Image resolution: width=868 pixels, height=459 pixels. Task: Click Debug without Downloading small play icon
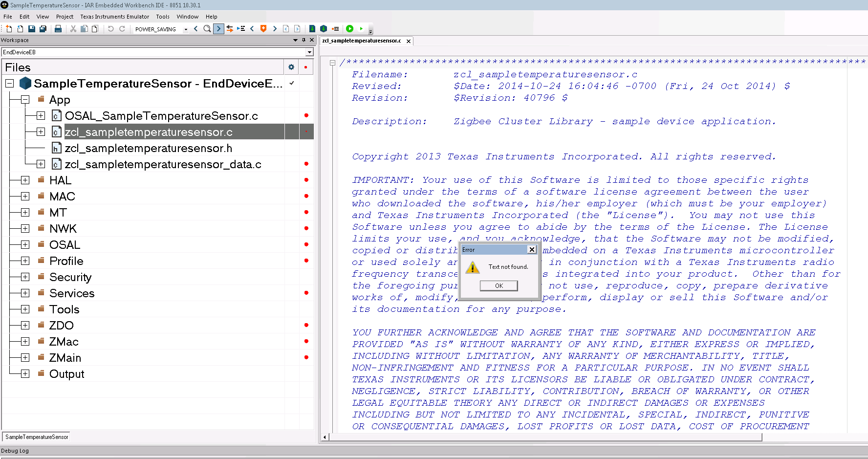coord(361,29)
